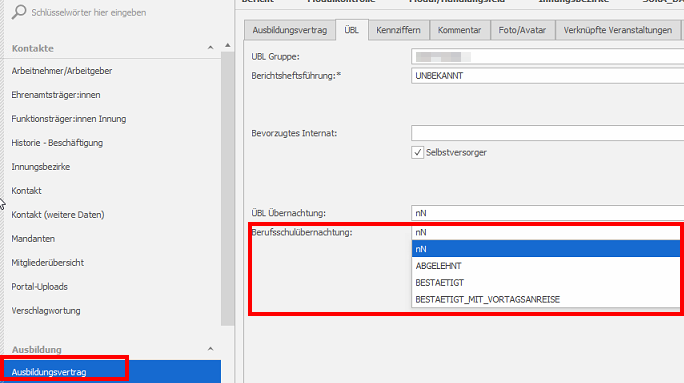Open the Kennziffern tab
This screenshot has width=684, height=383.
pos(398,30)
